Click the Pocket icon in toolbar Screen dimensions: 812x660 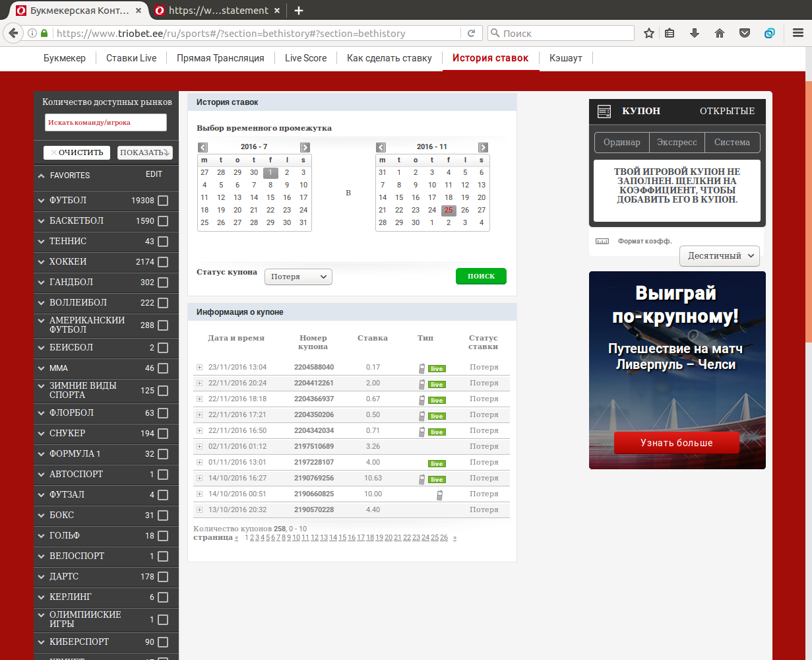744,33
